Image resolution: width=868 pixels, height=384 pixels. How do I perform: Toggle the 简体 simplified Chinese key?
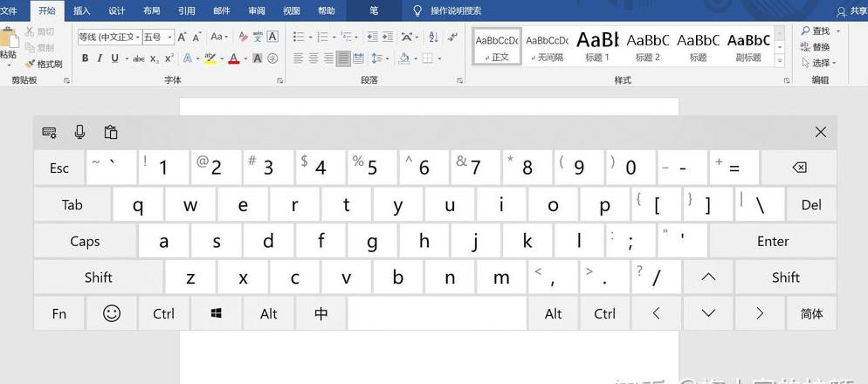pyautogui.click(x=811, y=313)
